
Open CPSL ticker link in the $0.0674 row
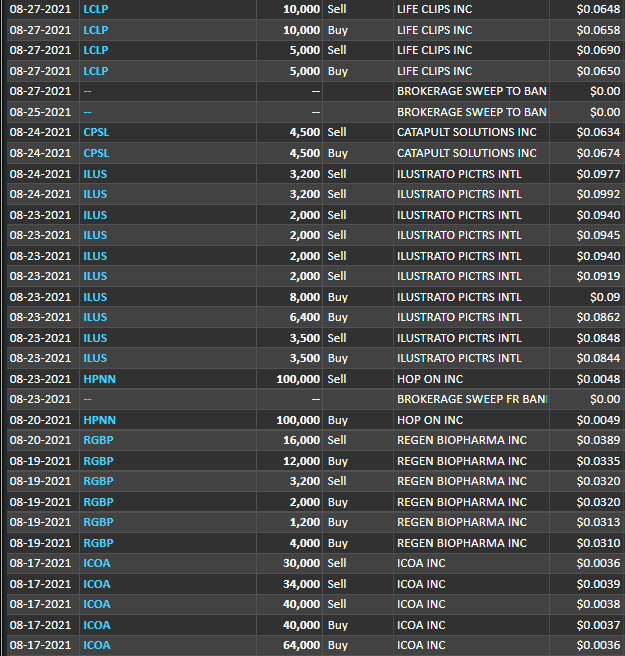pos(96,153)
